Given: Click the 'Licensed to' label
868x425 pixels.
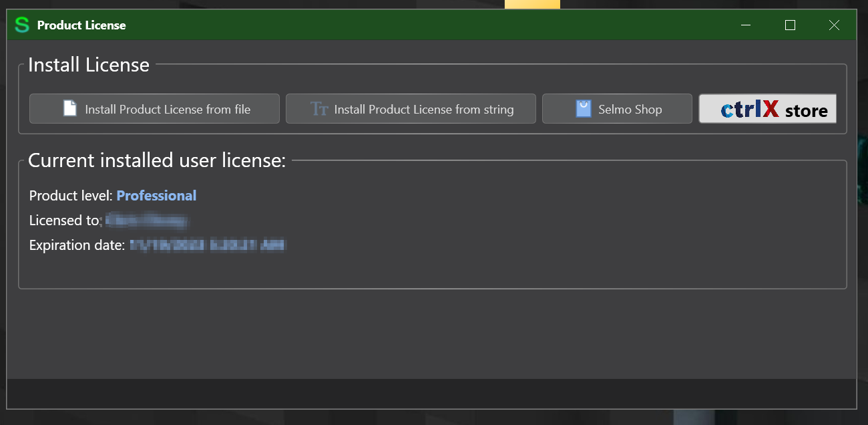Looking at the screenshot, I should coord(64,221).
